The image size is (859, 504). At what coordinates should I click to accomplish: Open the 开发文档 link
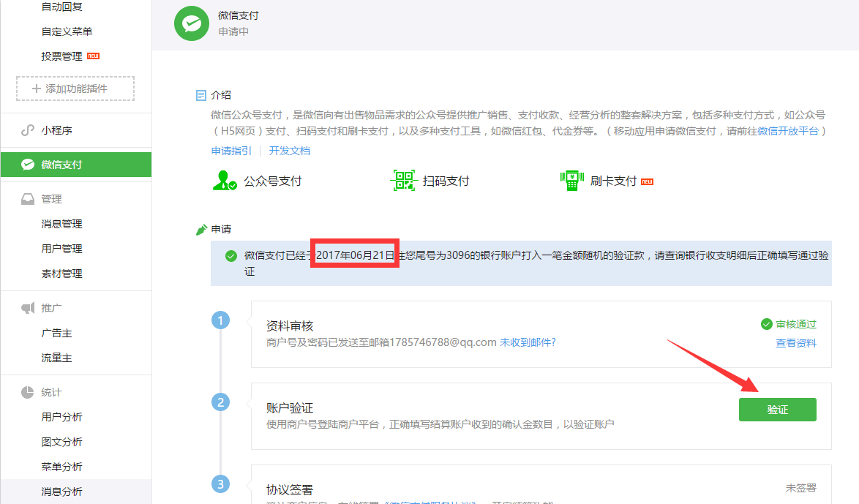tap(290, 151)
